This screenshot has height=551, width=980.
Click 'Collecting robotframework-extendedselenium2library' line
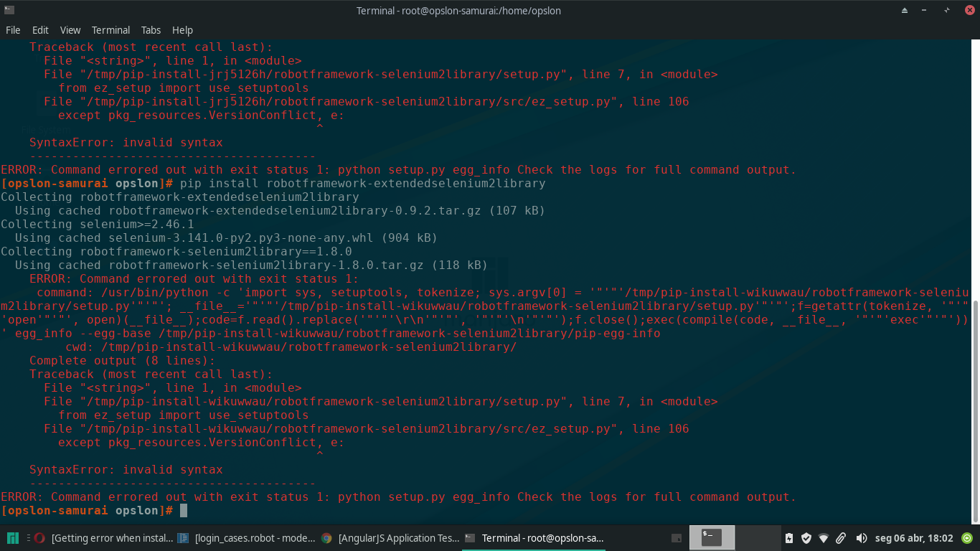click(x=180, y=197)
